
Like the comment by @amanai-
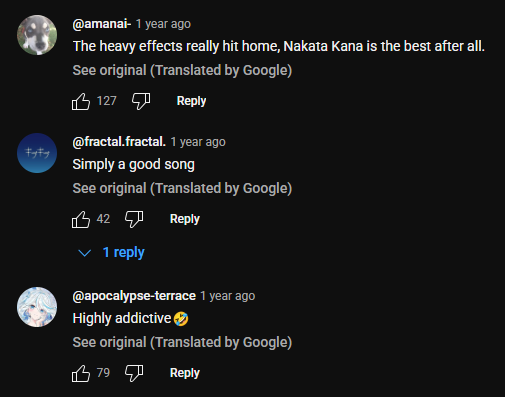81,101
